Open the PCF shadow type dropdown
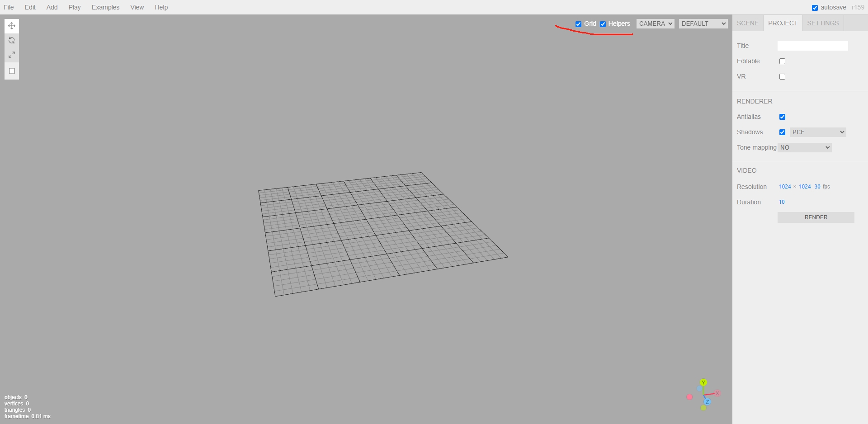The height and width of the screenshot is (424, 868). pos(818,132)
